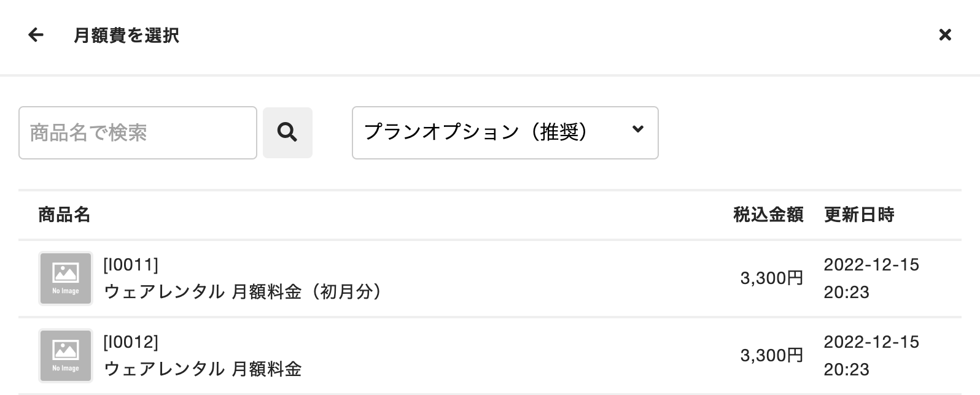The width and height of the screenshot is (980, 395).
Task: Click the 3,300円 price in I0012 row
Action: pyautogui.click(x=772, y=356)
